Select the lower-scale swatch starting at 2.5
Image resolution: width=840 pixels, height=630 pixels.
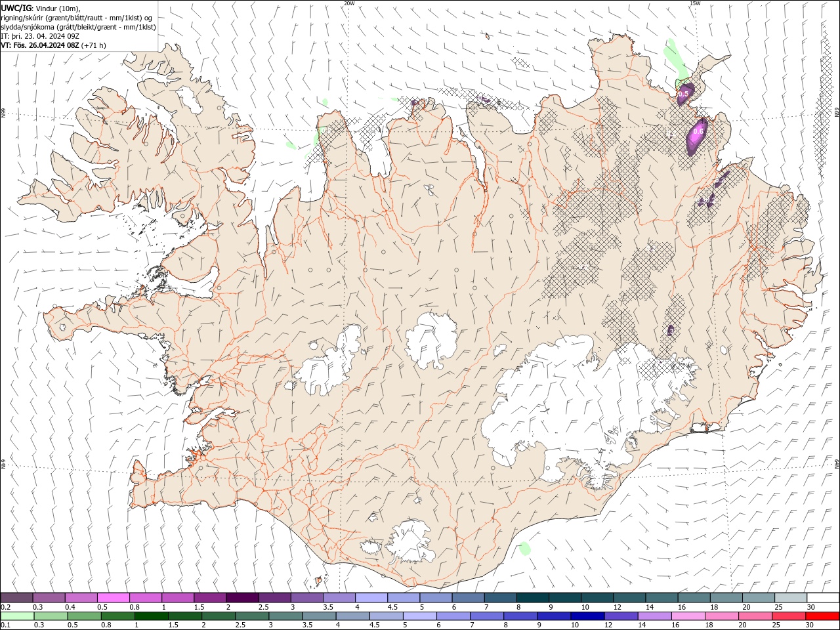pyautogui.click(x=251, y=616)
